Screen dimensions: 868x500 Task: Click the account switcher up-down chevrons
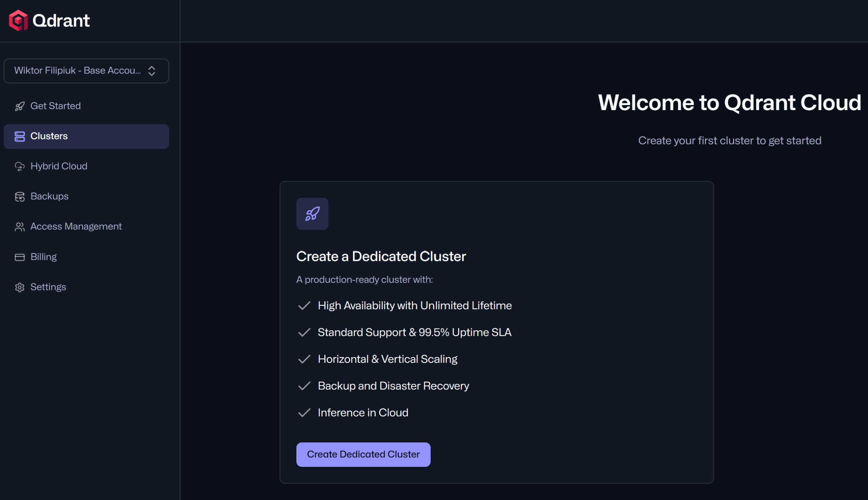click(x=152, y=71)
